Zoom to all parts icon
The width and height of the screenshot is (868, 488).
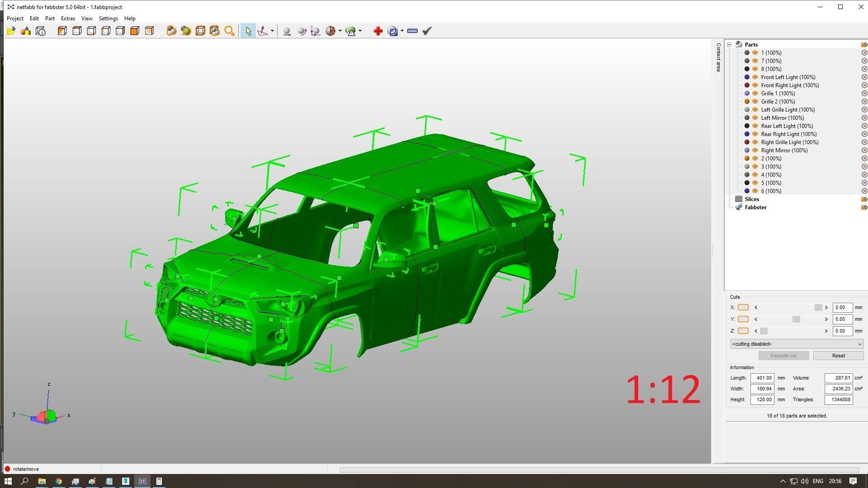[x=171, y=31]
